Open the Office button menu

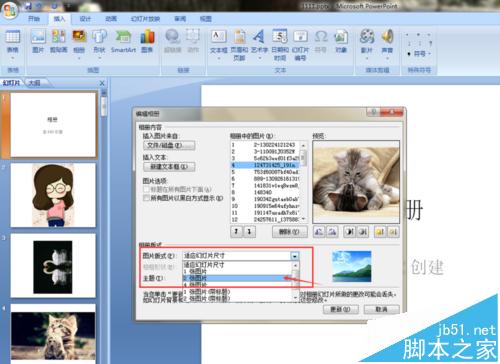click(x=9, y=10)
